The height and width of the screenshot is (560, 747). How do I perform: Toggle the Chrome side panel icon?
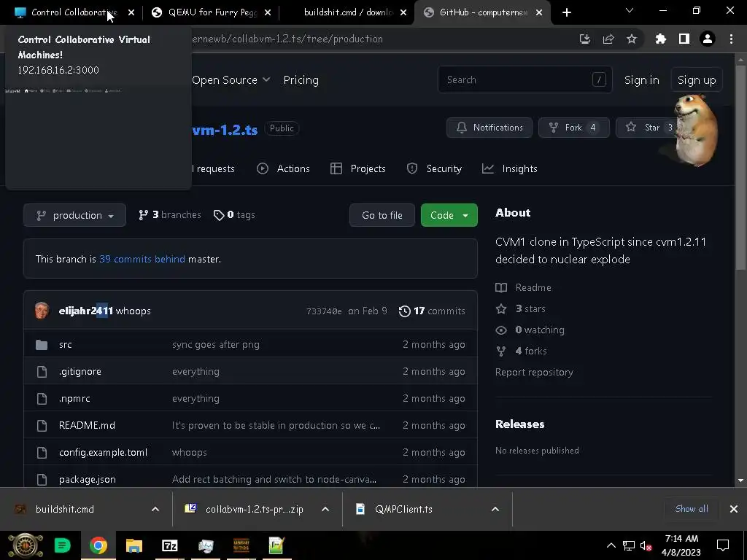(x=684, y=39)
